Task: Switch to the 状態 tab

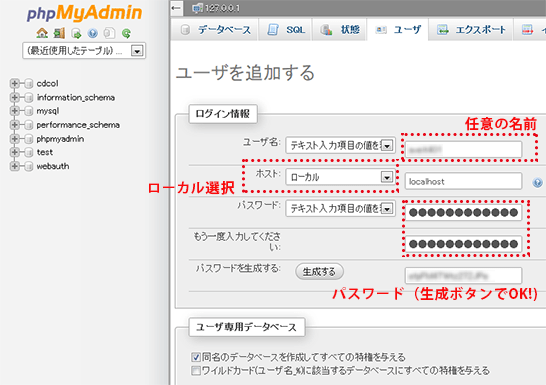Action: click(340, 30)
